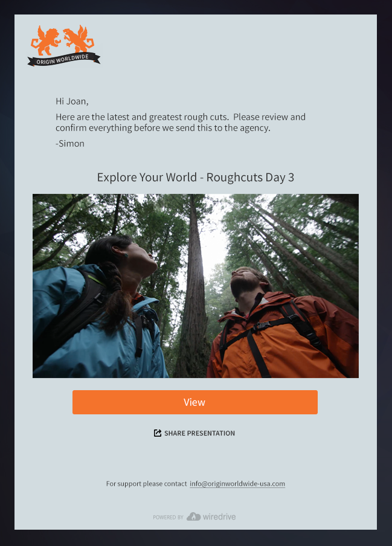Click the Origin Worldwide black ribbon banner

(63, 60)
